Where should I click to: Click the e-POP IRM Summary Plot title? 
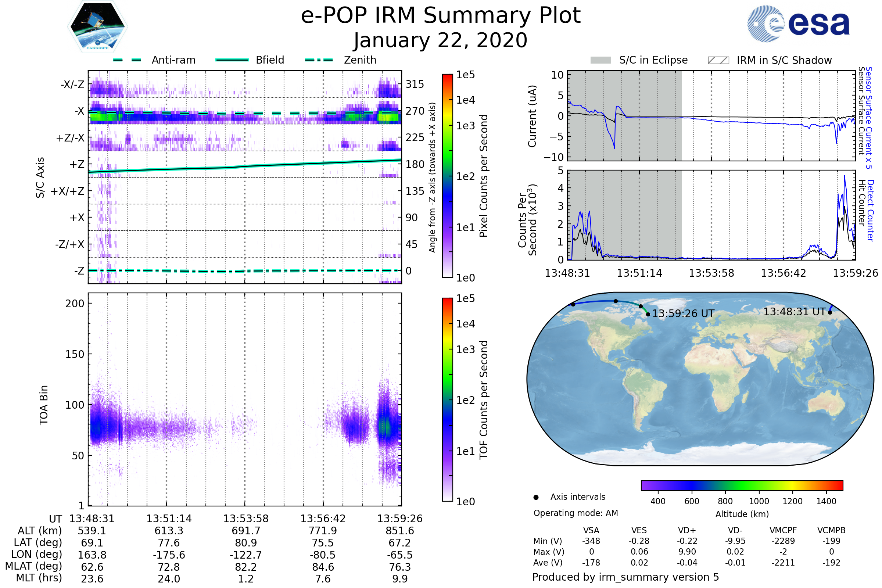(441, 16)
